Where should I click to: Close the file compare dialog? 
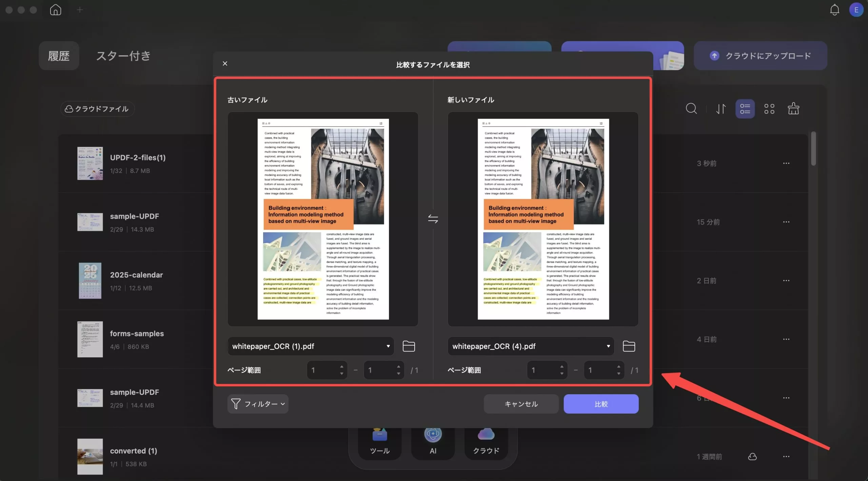pos(225,64)
